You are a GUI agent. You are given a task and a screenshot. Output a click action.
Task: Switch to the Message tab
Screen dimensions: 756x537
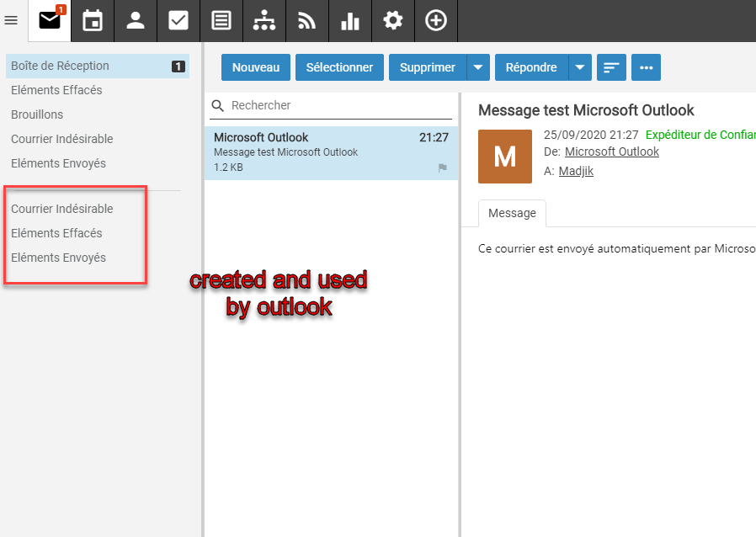pyautogui.click(x=512, y=213)
